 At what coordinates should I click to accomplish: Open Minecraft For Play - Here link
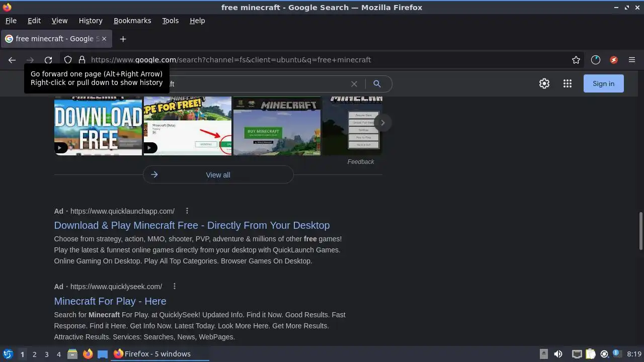click(x=110, y=301)
